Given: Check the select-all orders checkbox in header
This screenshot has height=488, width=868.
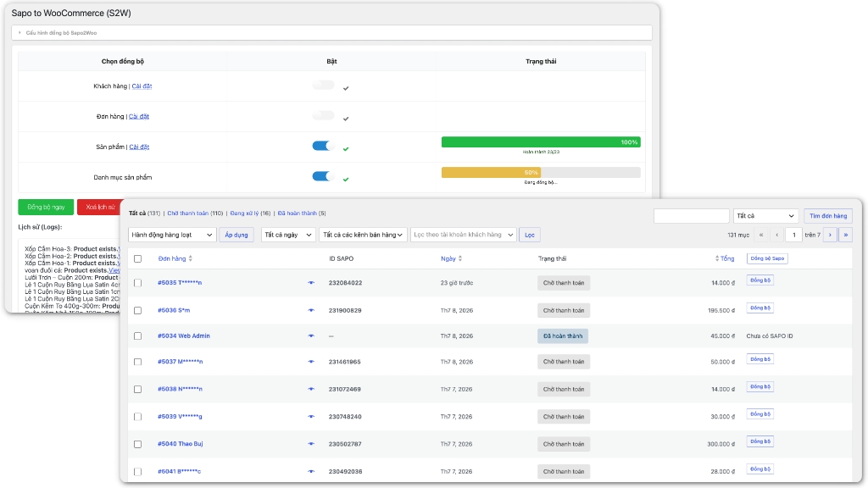Looking at the screenshot, I should 138,258.
